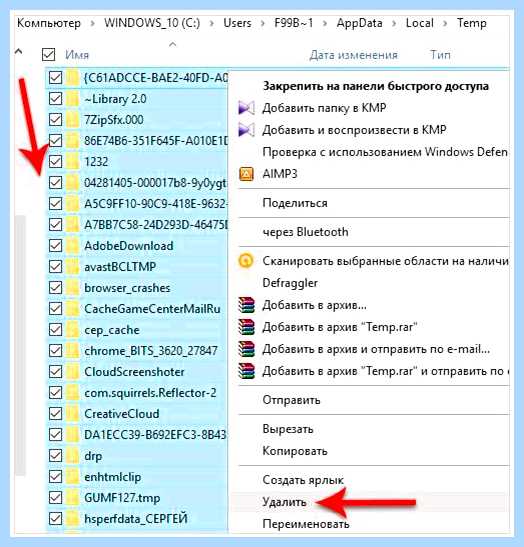Screen dimensions: 524x547
Task: Sort by the Тип column header
Action: (x=440, y=55)
